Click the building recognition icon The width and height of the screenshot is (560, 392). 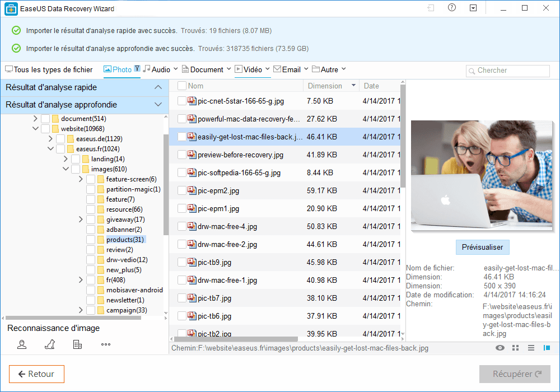77,344
